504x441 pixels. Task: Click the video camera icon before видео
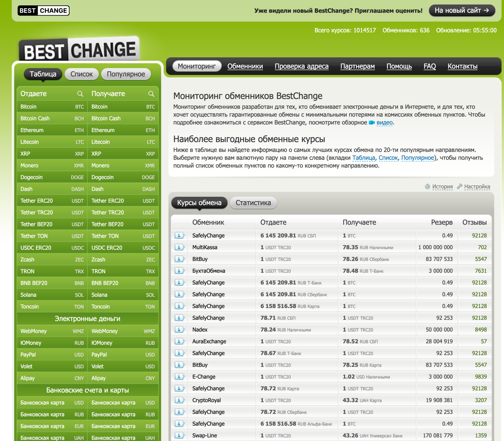372,123
